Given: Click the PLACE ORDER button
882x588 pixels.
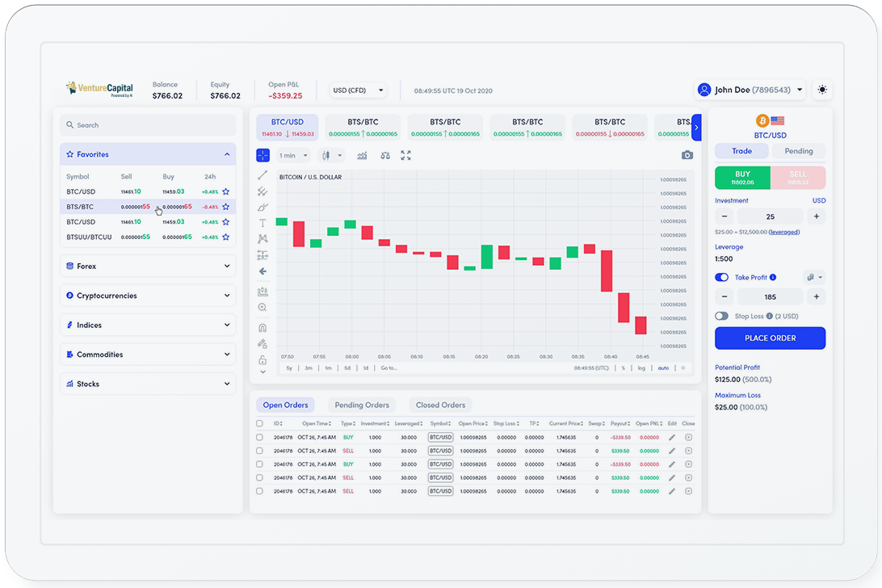Looking at the screenshot, I should pyautogui.click(x=770, y=338).
